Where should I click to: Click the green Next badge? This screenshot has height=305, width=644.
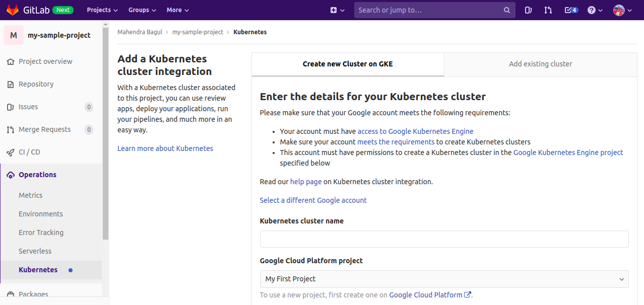(x=63, y=10)
